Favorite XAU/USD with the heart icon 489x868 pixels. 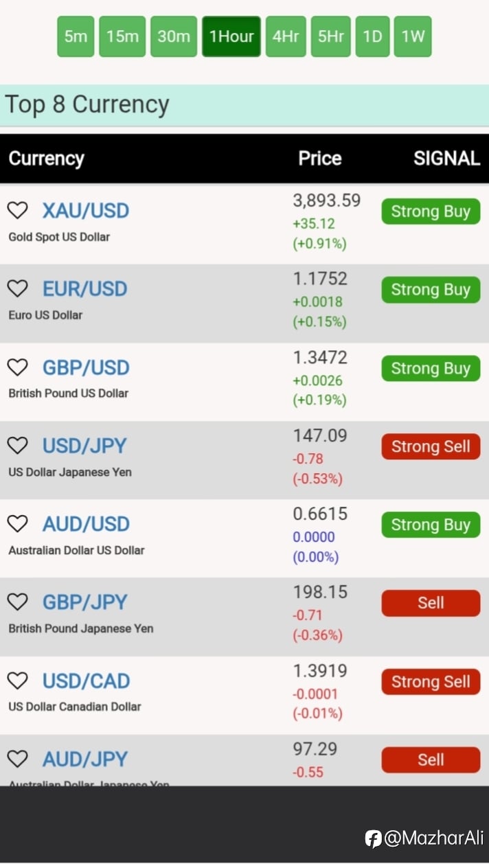(x=17, y=210)
